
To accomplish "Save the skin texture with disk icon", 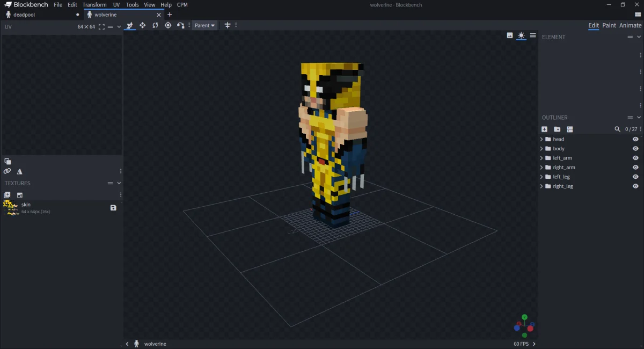I will [113, 208].
